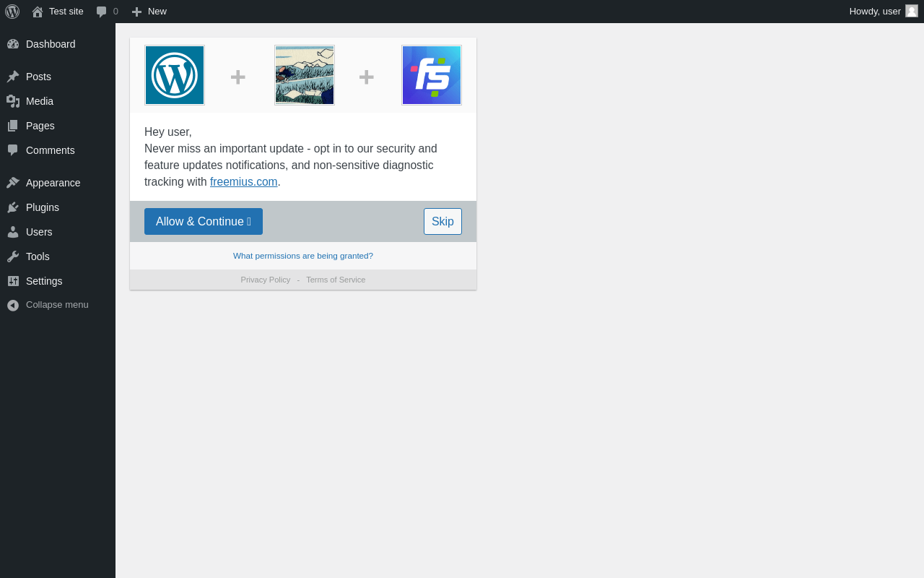Screen dimensions: 924x578
Task: Click the Comments speech bubble sidebar icon
Action: tap(13, 150)
